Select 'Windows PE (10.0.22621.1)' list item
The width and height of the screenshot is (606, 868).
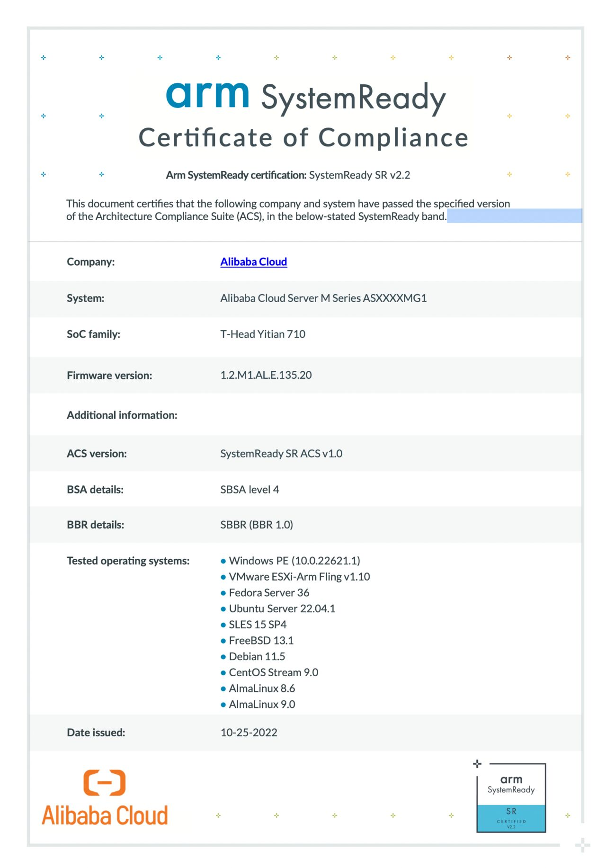[294, 561]
